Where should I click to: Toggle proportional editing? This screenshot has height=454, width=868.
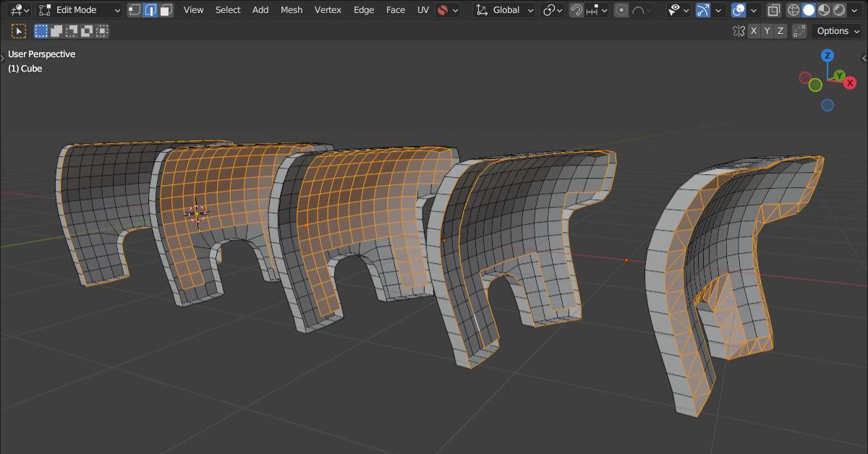pyautogui.click(x=621, y=9)
